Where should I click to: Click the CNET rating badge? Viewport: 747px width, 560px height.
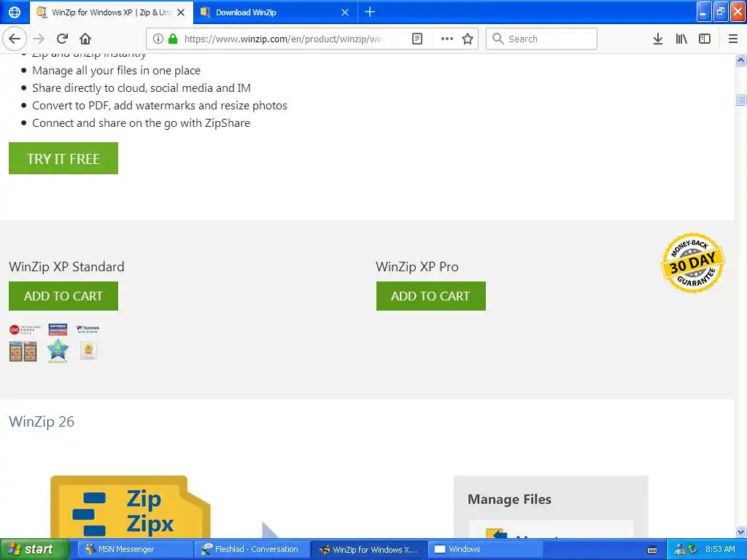point(25,329)
